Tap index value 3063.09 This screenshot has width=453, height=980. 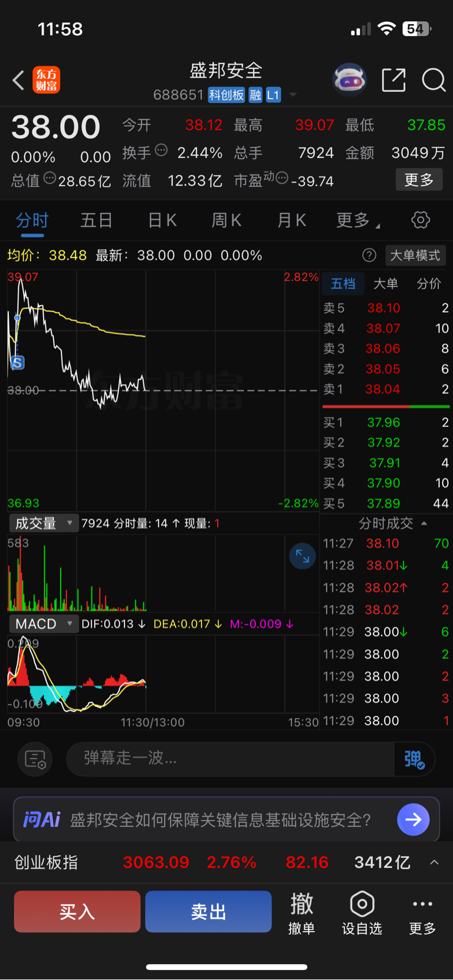tap(156, 862)
